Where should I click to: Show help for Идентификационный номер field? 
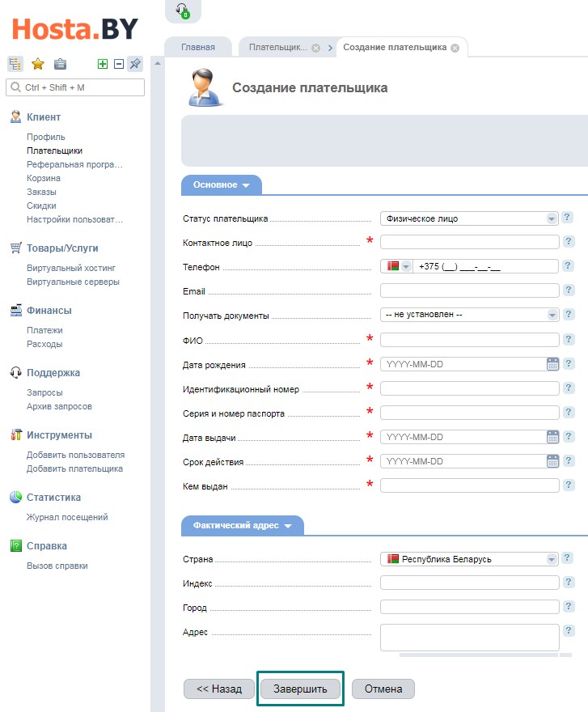pyautogui.click(x=569, y=388)
